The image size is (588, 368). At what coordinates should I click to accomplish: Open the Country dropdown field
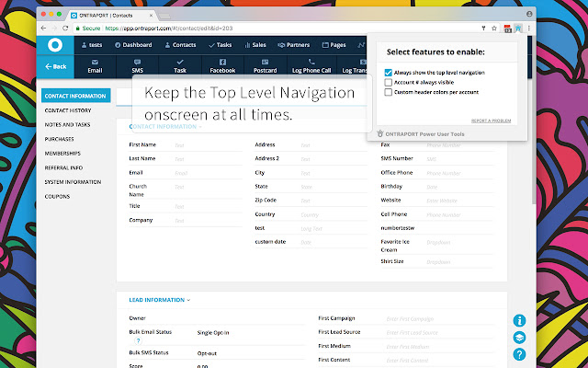334,214
